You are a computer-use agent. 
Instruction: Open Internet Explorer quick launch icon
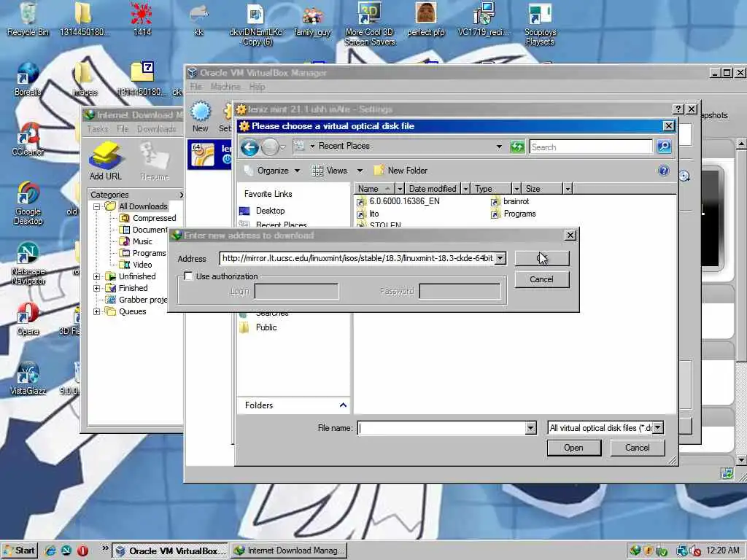pyautogui.click(x=50, y=551)
